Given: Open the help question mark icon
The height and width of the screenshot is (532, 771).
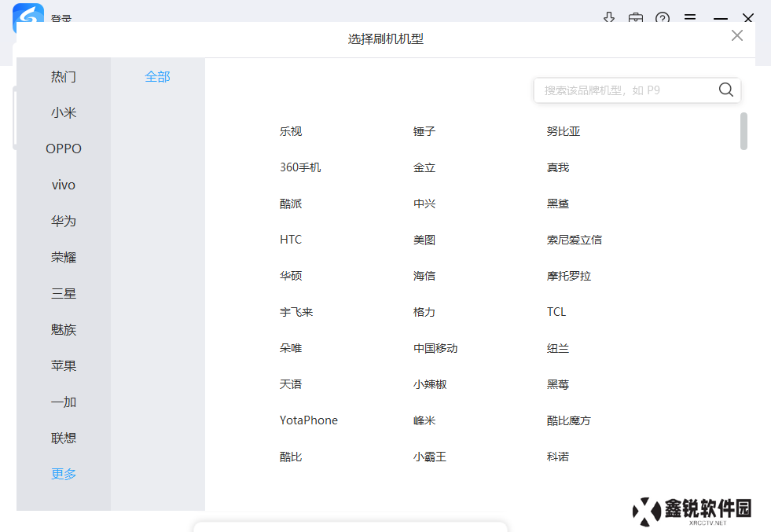Looking at the screenshot, I should [x=663, y=18].
